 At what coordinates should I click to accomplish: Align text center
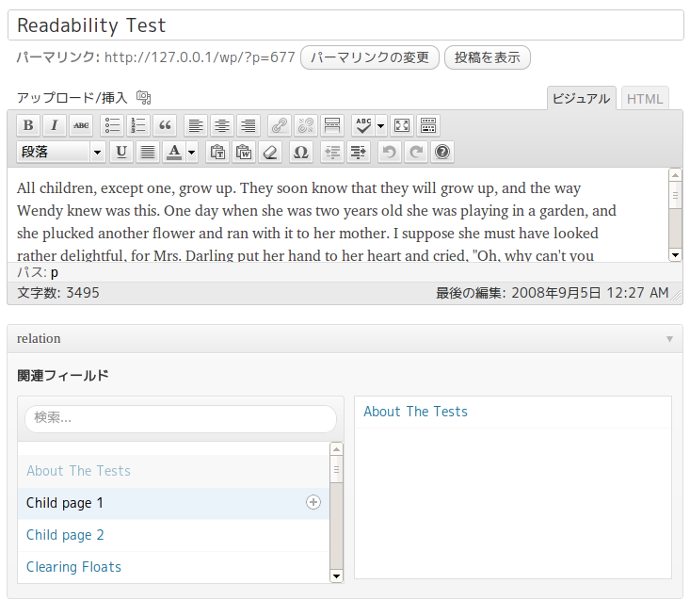[222, 125]
